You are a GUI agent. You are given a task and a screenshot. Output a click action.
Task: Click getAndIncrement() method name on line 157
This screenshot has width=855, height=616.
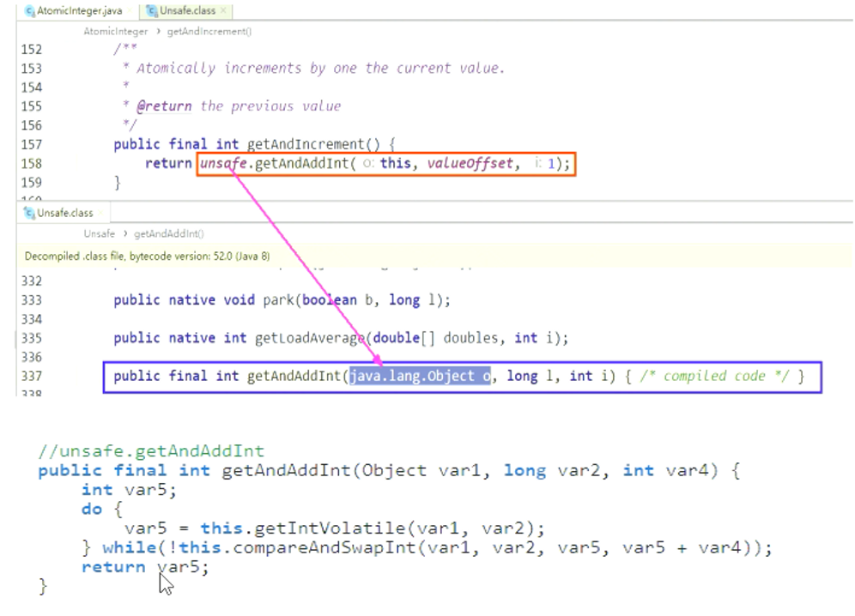click(x=313, y=144)
